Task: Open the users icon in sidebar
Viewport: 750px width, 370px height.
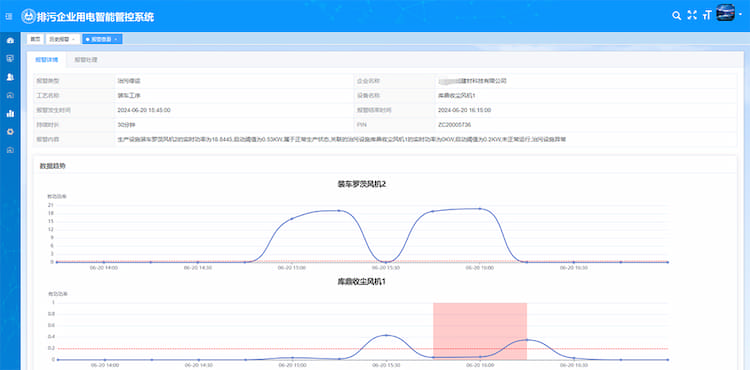Action: click(x=10, y=77)
